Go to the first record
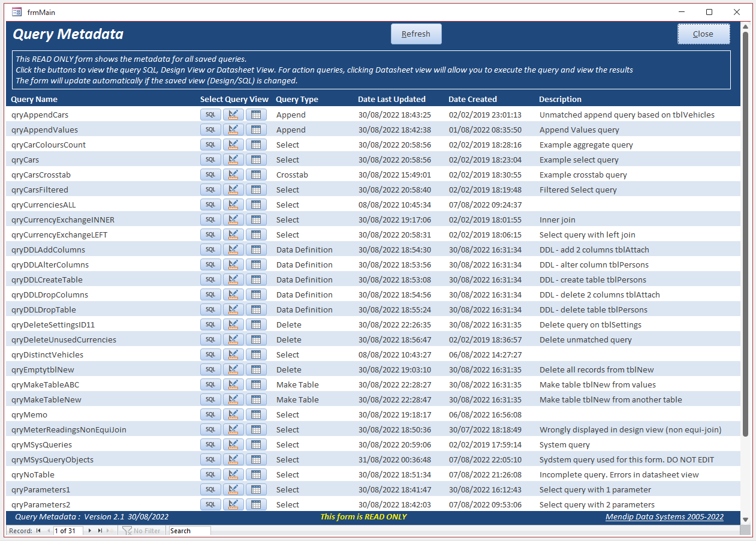Screen dimensions: 756x541 [x=39, y=531]
